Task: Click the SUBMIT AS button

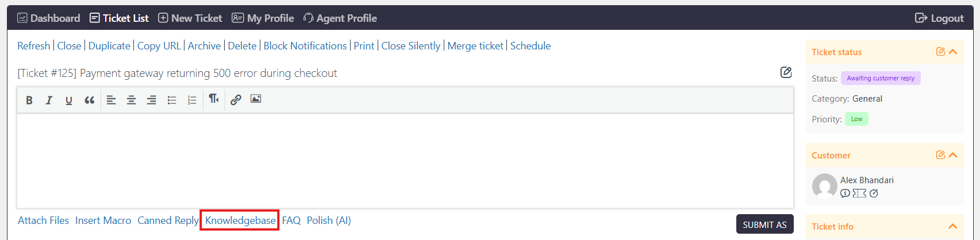Action: 764,224
